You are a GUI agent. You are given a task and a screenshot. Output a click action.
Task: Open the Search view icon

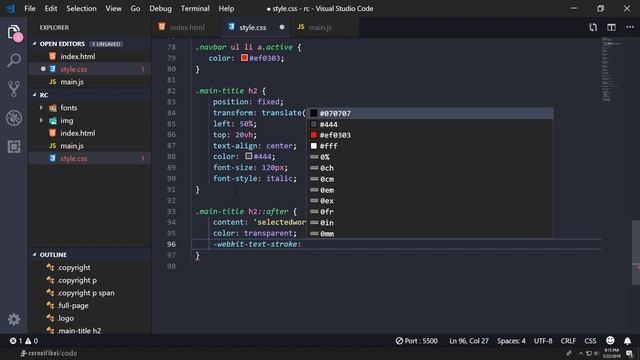tap(14, 60)
